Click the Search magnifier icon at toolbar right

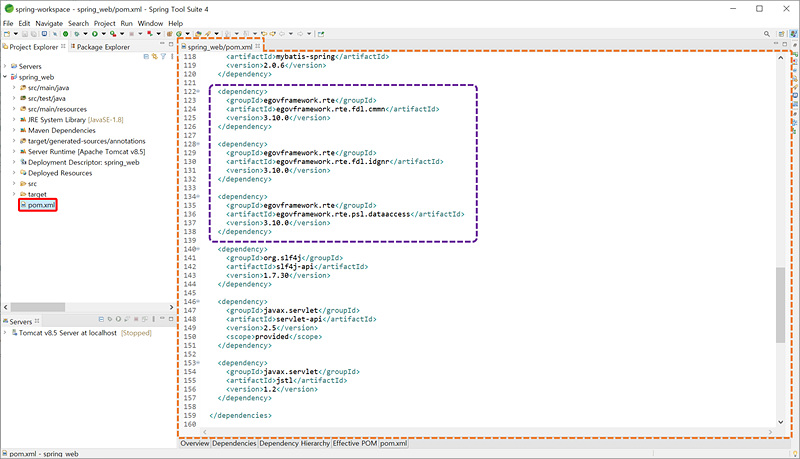click(767, 34)
